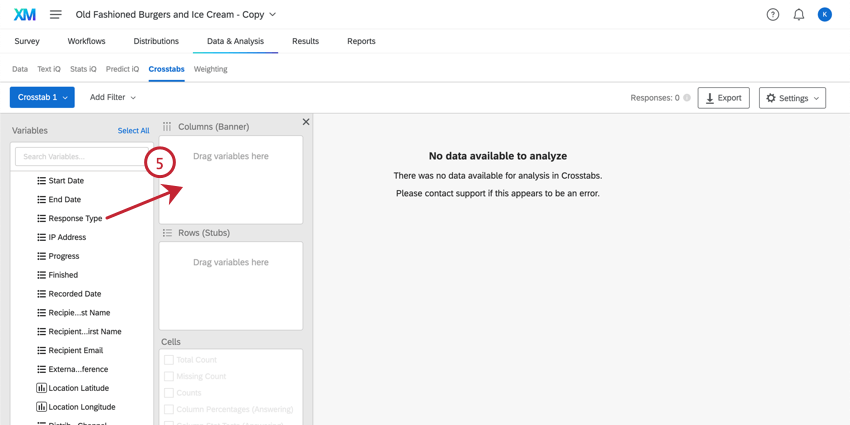
Task: Open the Add Filter dropdown
Action: click(x=112, y=97)
